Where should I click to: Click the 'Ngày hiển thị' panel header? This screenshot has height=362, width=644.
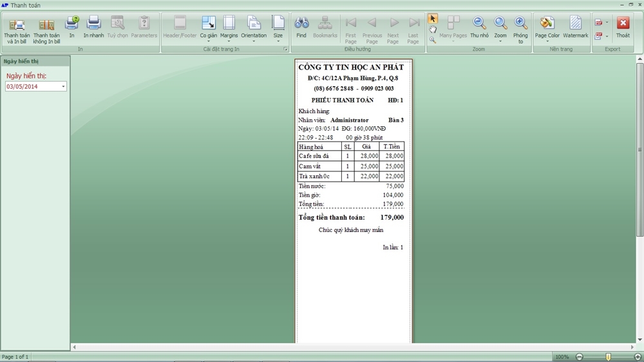click(35, 61)
